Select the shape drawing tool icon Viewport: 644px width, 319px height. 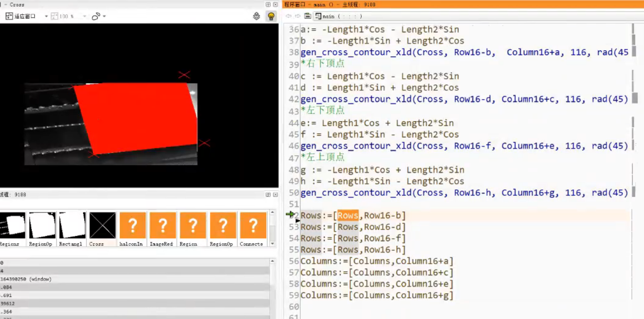point(97,16)
